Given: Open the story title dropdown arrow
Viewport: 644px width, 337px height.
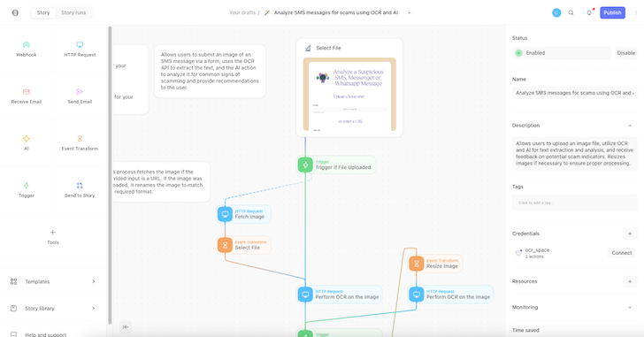Looking at the screenshot, I should coord(409,12).
